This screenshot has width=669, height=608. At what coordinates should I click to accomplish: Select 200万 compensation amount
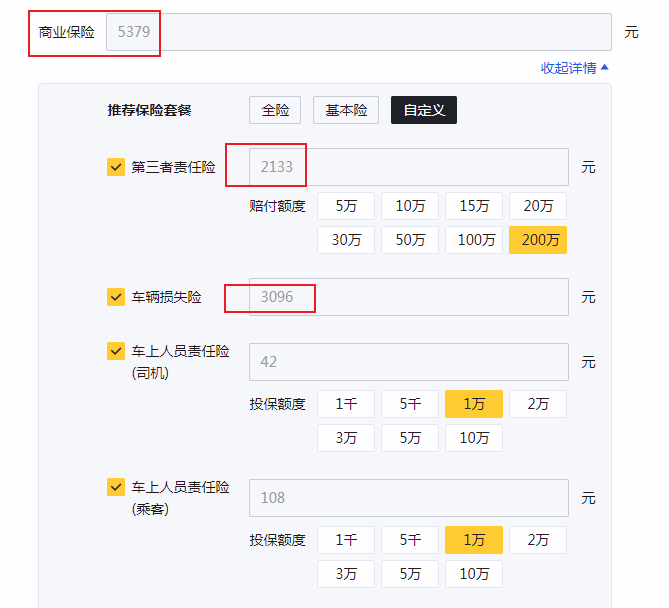point(538,240)
